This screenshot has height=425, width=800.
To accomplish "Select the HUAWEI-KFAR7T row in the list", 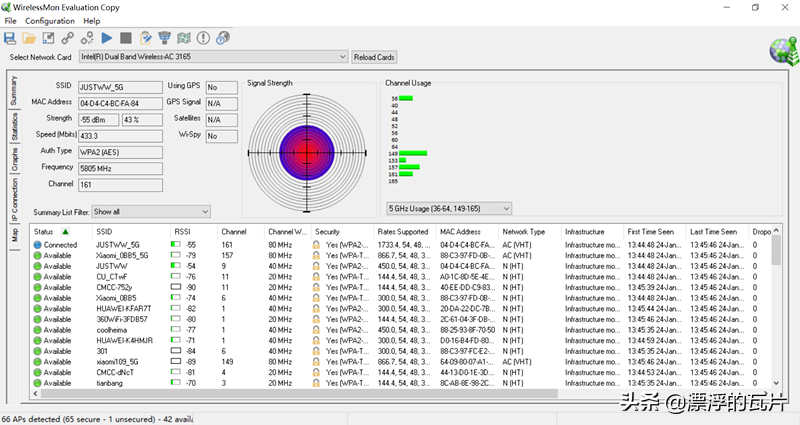I will point(401,309).
